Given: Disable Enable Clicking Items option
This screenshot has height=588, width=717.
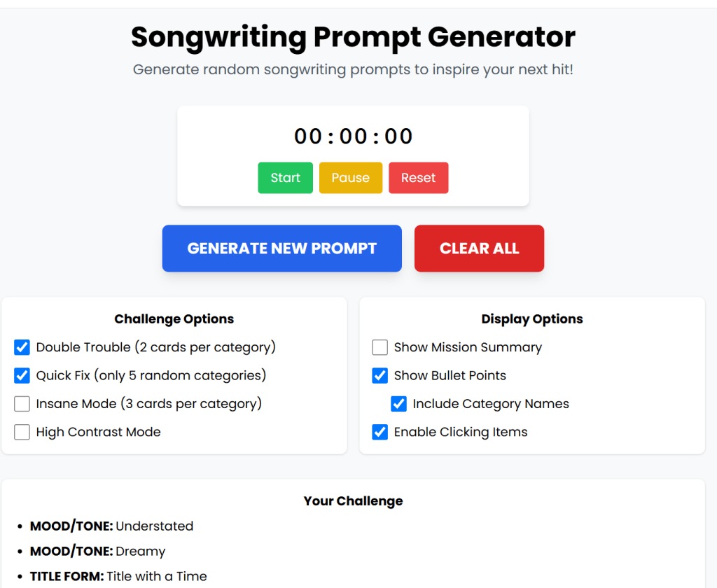Looking at the screenshot, I should [380, 433].
